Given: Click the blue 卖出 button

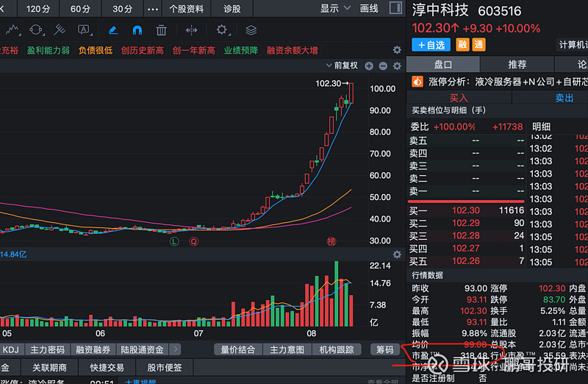Looking at the screenshot, I should (x=564, y=98).
